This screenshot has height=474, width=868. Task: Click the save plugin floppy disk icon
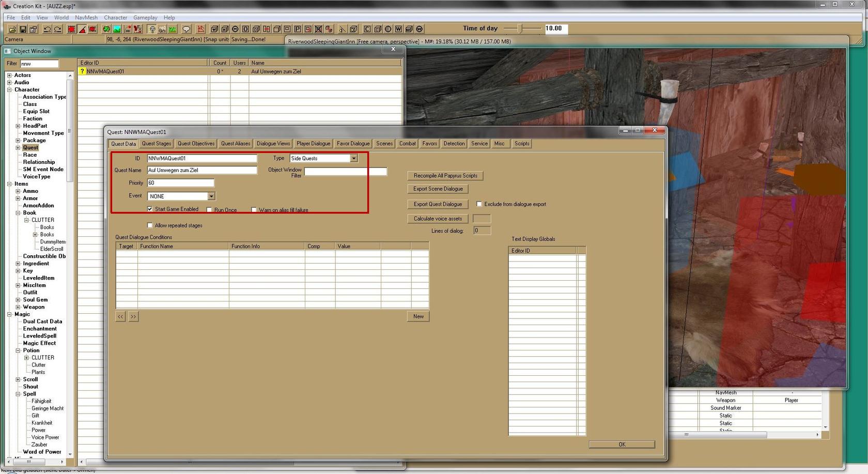23,29
